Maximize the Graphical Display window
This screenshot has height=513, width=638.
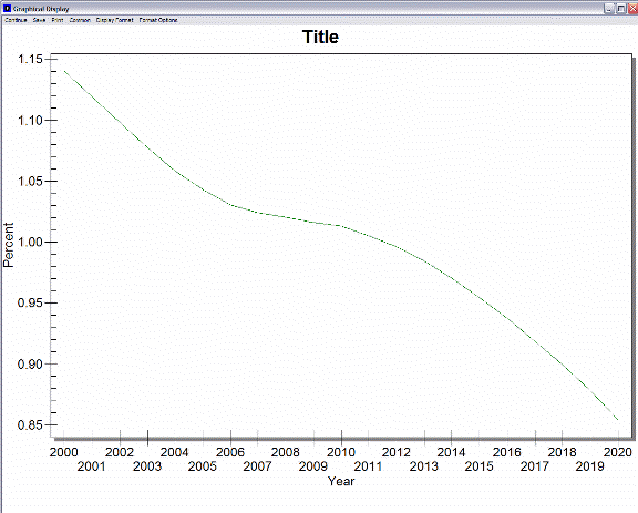coord(619,7)
